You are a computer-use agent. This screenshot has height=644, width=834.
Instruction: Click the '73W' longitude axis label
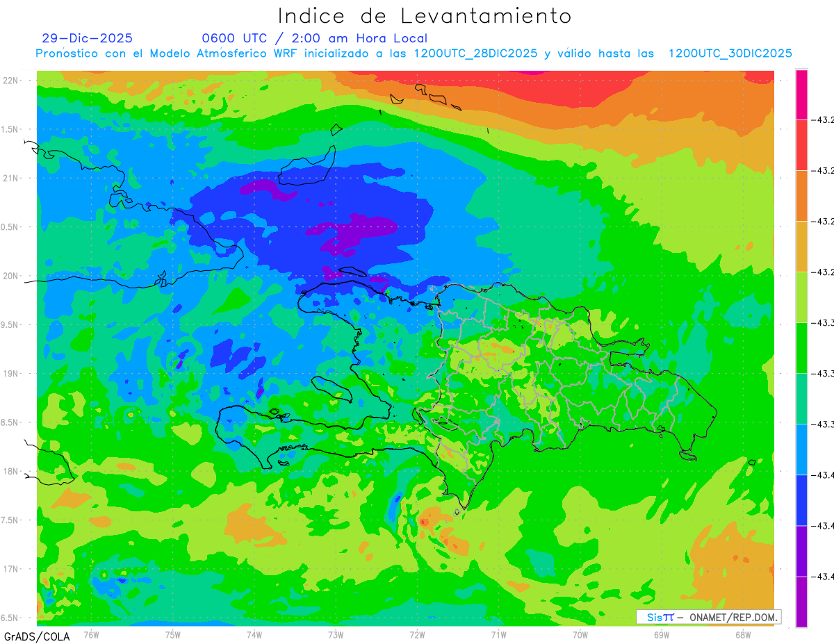(x=336, y=634)
